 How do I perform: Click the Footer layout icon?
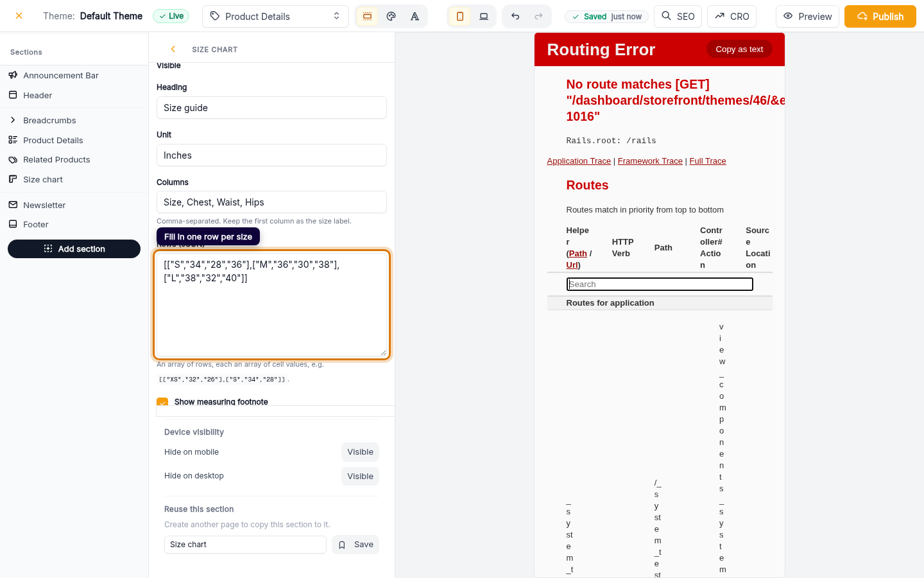[x=13, y=224]
